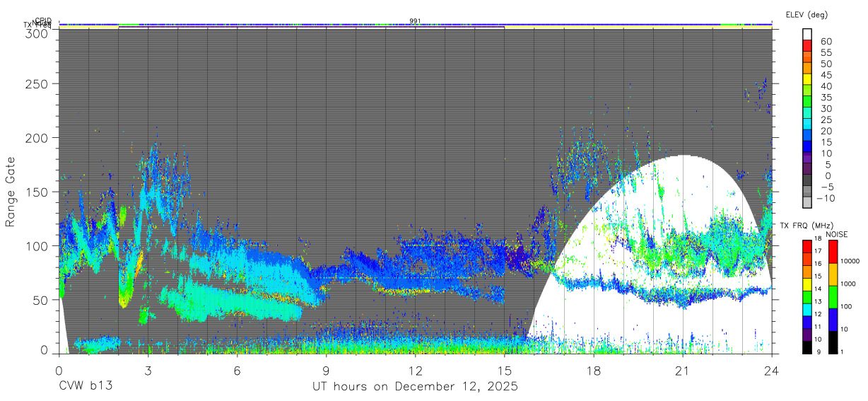Click the 6 tick on UT hours axis
This screenshot has width=868, height=401.
pyautogui.click(x=237, y=371)
